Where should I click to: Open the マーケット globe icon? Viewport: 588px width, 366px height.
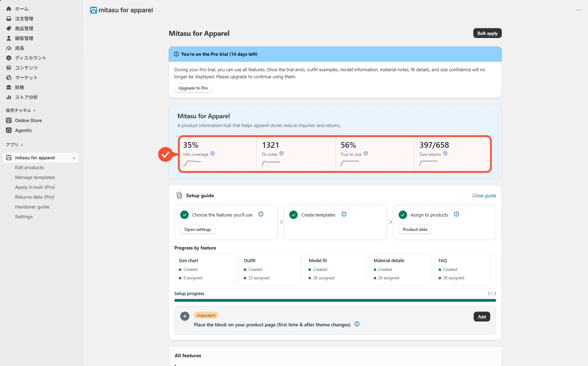[x=9, y=78]
